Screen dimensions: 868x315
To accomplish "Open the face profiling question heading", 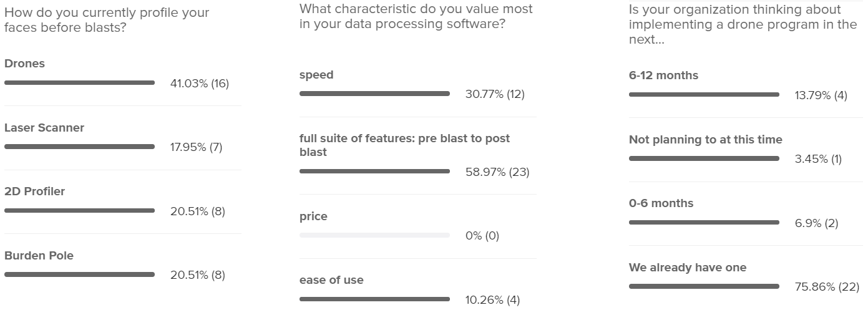I will [107, 20].
